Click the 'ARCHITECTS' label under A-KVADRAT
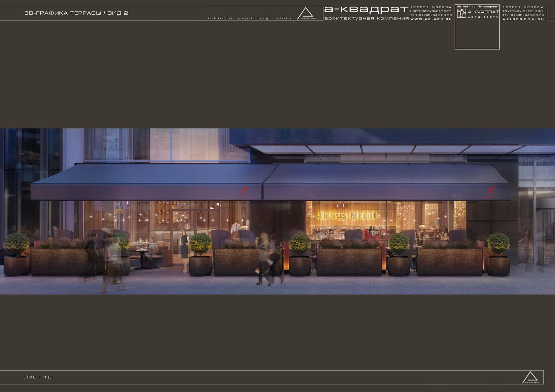This screenshot has height=392, width=555. point(483,17)
